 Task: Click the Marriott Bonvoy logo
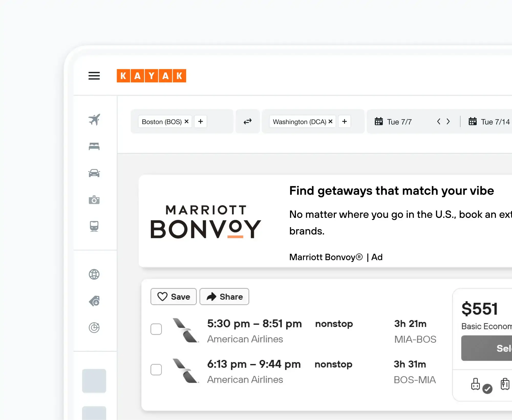(x=206, y=222)
